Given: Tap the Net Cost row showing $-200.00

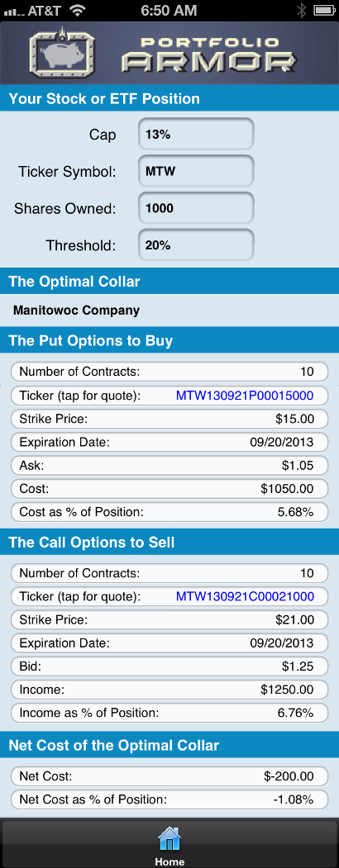Looking at the screenshot, I should 169,776.
